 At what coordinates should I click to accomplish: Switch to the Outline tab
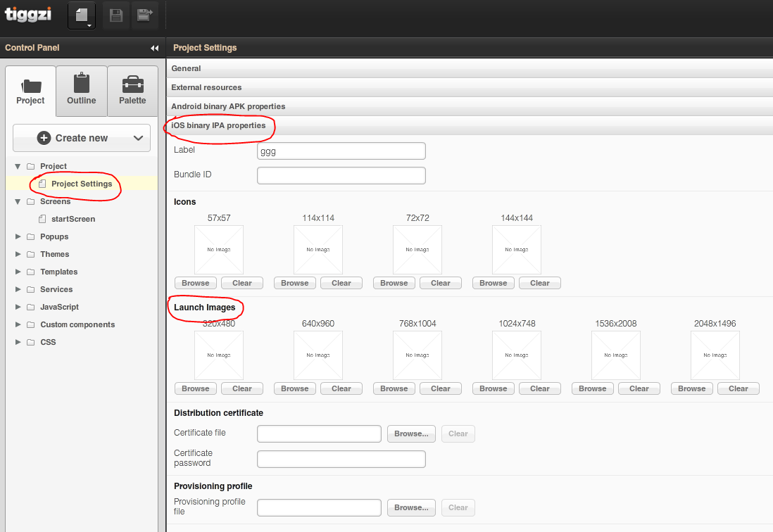[x=82, y=90]
